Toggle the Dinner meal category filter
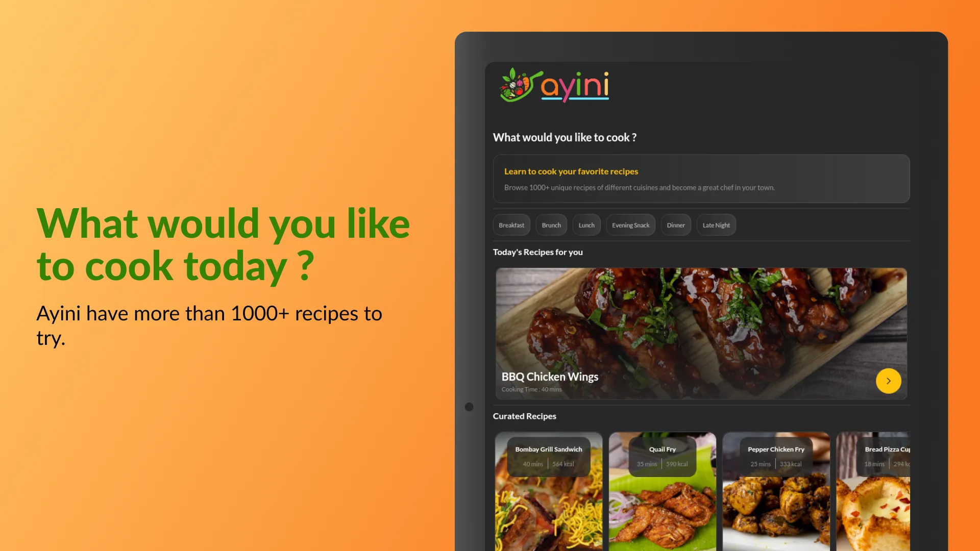 click(x=676, y=224)
